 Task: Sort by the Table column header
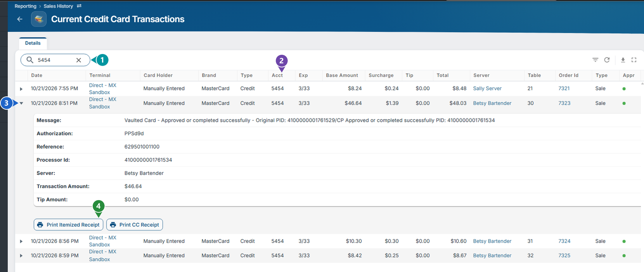click(x=534, y=75)
